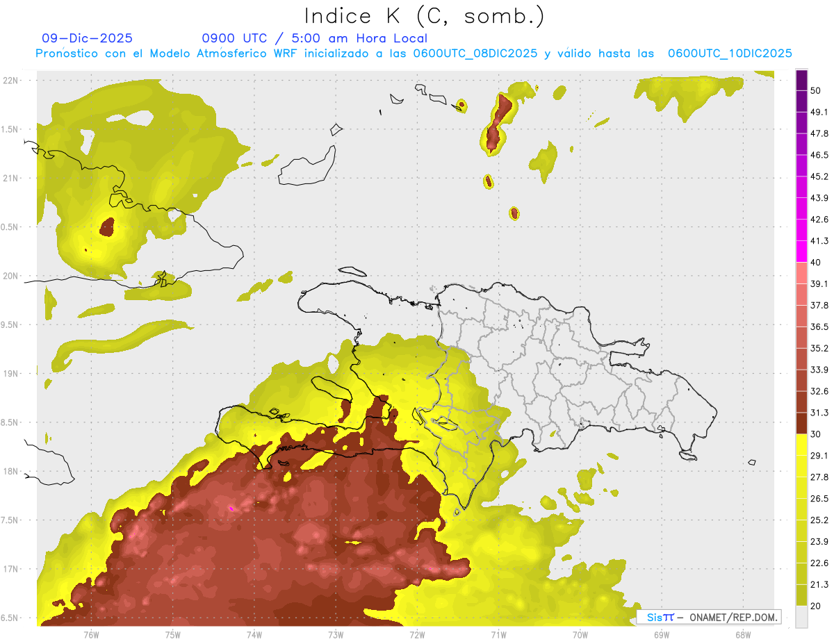The image size is (834, 644).
Task: Pick the bright yellow swatch between 29.1 and 30
Action: tap(802, 446)
